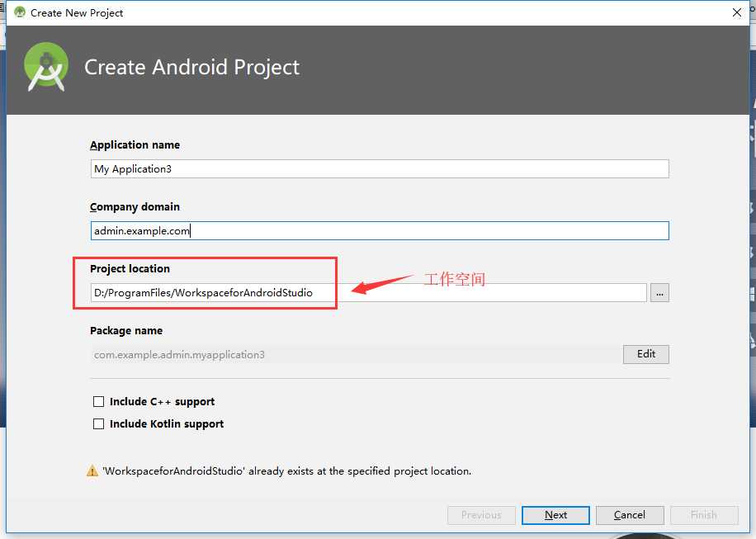Click the Android Studio logo in header
756x539 pixels.
45,67
